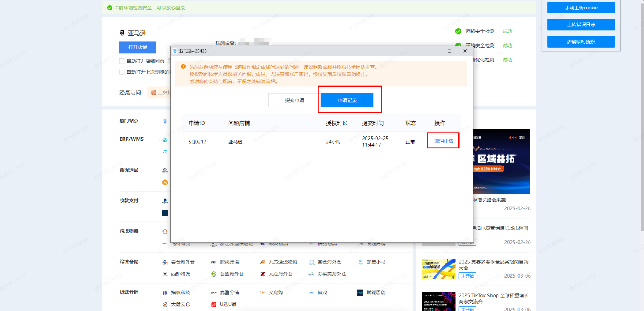Open 九方通逊物流 logistics icon
The height and width of the screenshot is (311, 644).
click(x=262, y=262)
